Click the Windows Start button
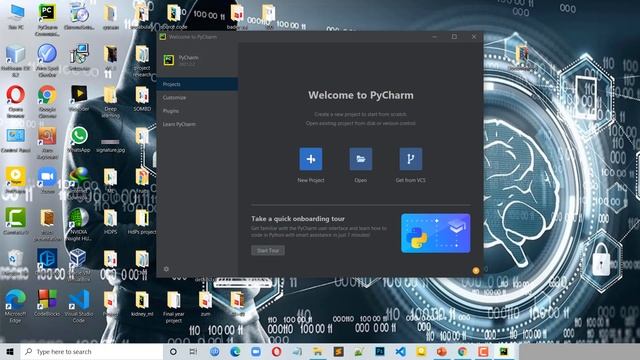This screenshot has height=360, width=640. pos(10,351)
